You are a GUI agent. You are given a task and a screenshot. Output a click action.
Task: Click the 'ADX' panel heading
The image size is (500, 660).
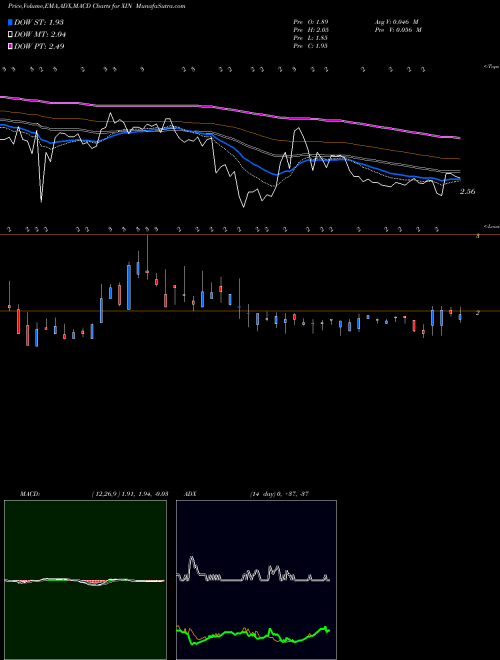190,494
